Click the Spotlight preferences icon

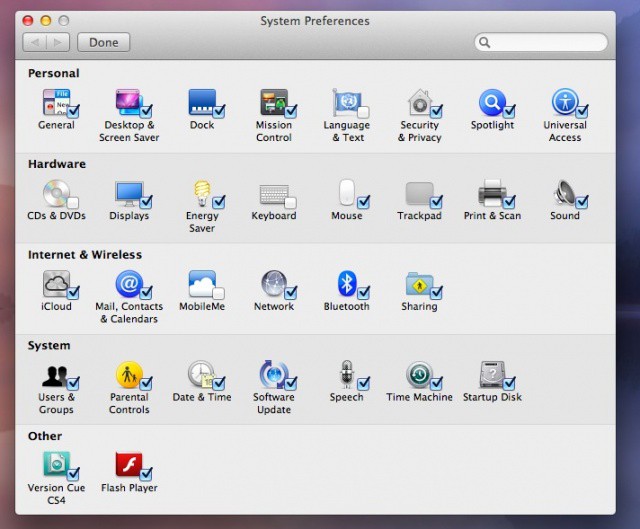(490, 103)
